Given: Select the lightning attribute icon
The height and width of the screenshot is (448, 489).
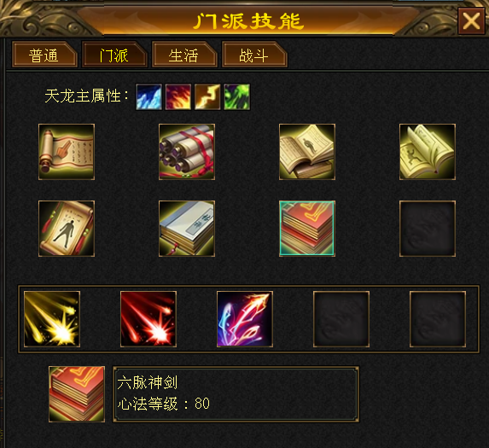Looking at the screenshot, I should (x=207, y=96).
